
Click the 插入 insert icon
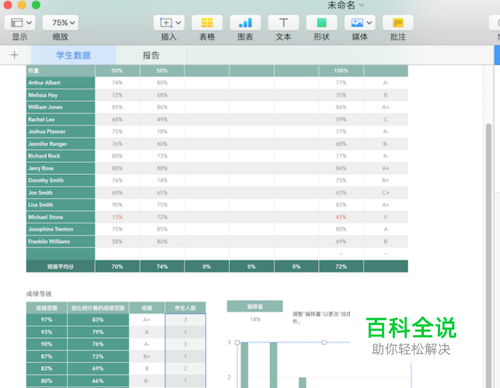(166, 23)
